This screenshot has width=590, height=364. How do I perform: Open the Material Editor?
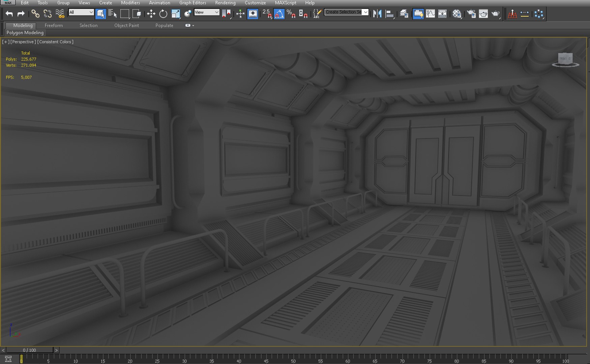coord(457,14)
